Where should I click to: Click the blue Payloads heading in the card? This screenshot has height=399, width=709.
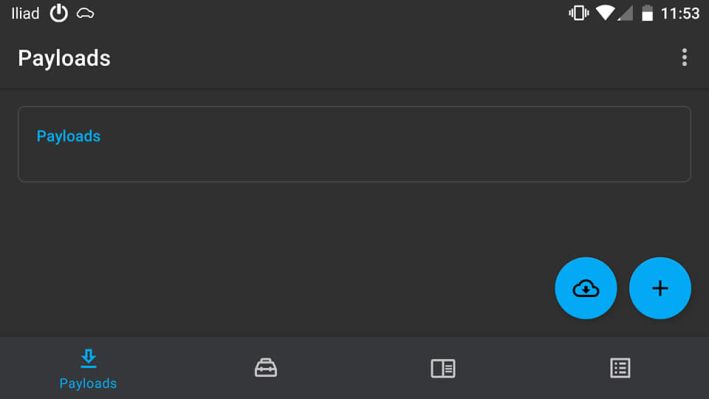click(68, 136)
